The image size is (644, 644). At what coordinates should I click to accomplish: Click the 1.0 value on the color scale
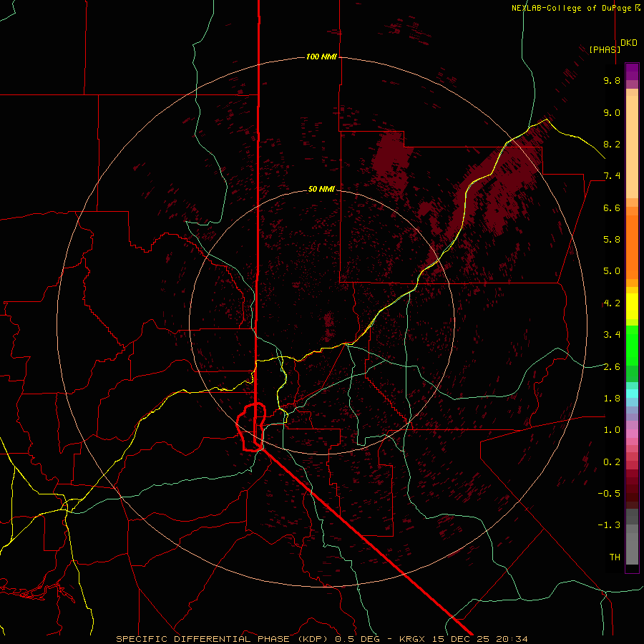(612, 430)
